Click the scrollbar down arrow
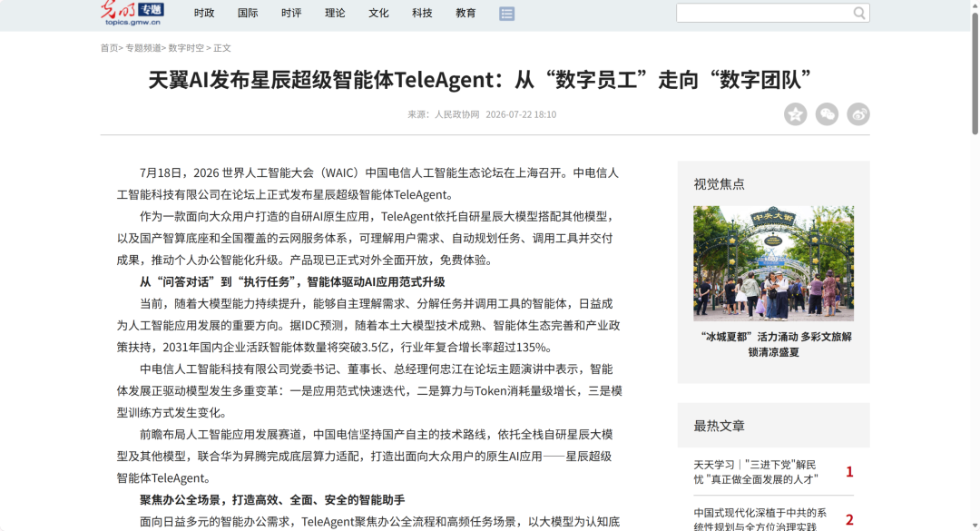 (975, 526)
